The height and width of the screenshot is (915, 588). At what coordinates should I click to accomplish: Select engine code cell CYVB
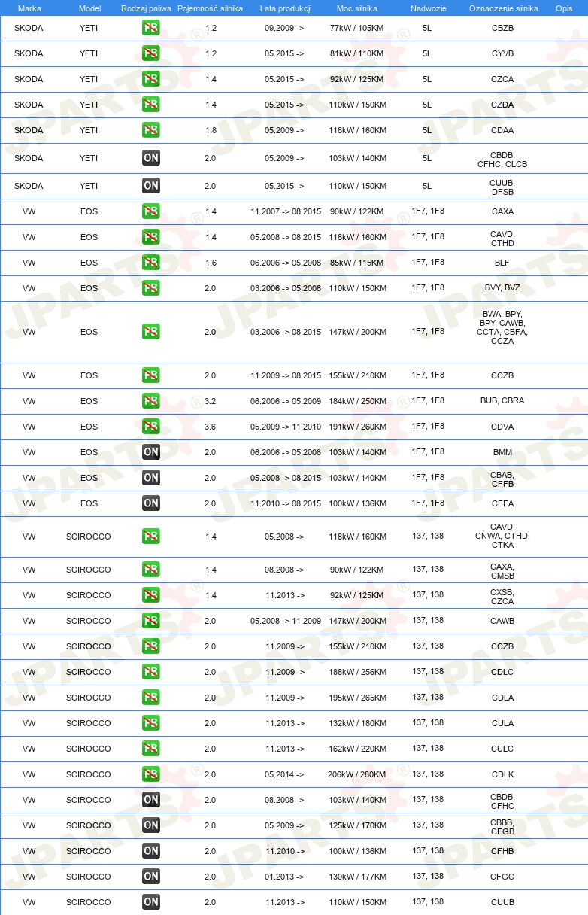502,53
